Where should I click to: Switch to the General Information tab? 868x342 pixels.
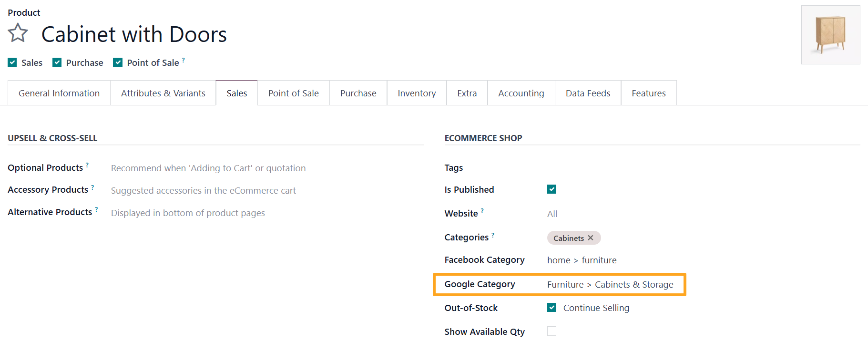[59, 93]
